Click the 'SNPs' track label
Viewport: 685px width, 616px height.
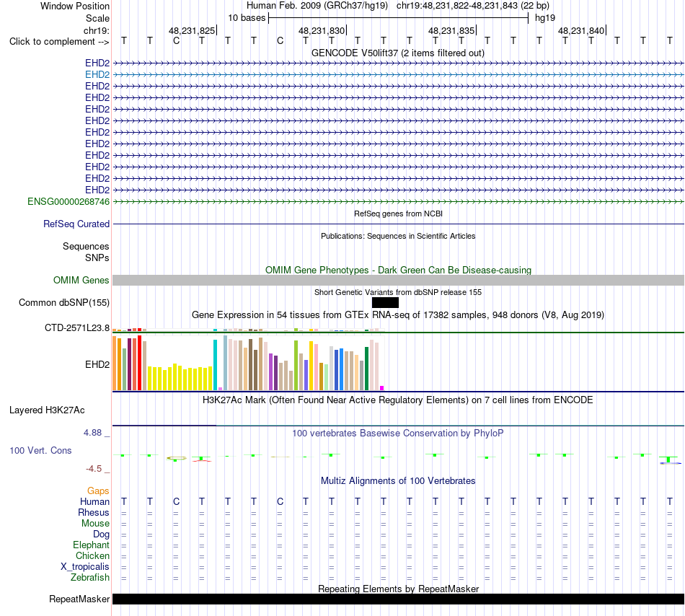(97, 258)
